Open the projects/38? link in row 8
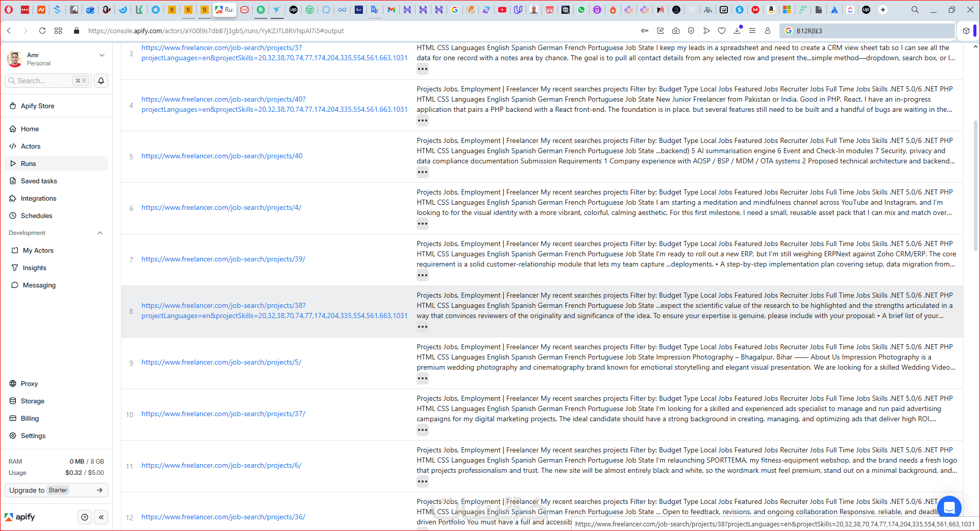The height and width of the screenshot is (531, 980). [275, 311]
